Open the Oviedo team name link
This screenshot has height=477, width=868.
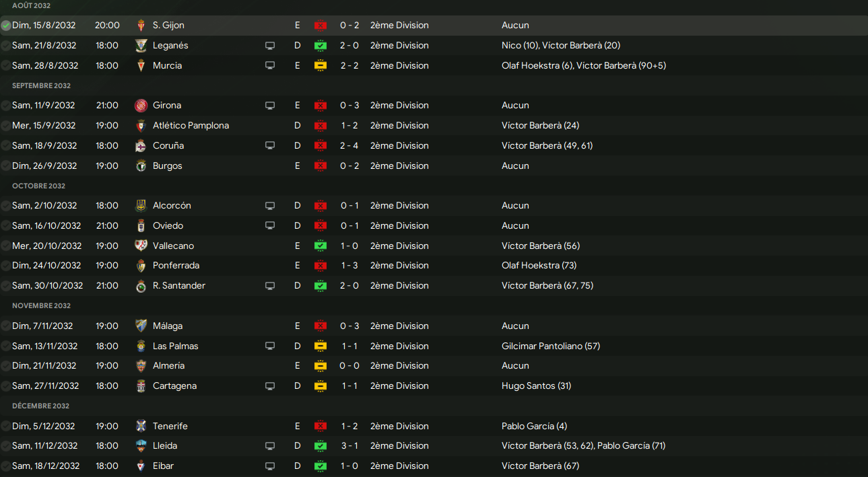[x=168, y=226]
